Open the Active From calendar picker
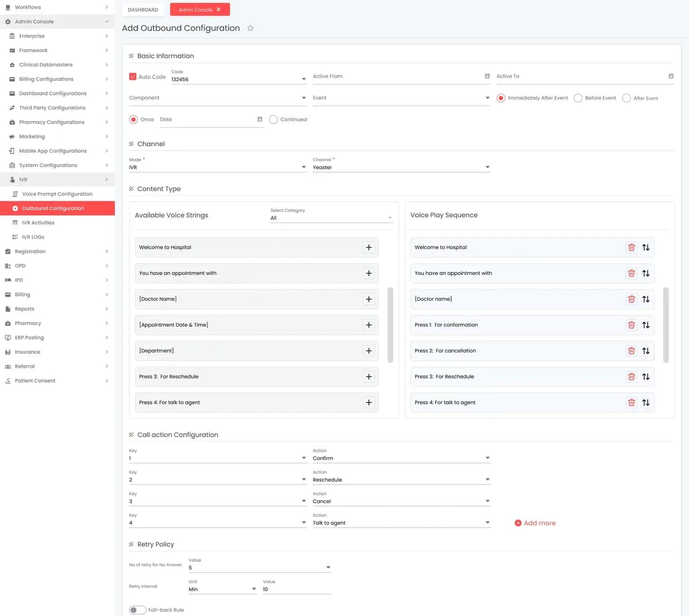689x616 pixels. pyautogui.click(x=487, y=76)
